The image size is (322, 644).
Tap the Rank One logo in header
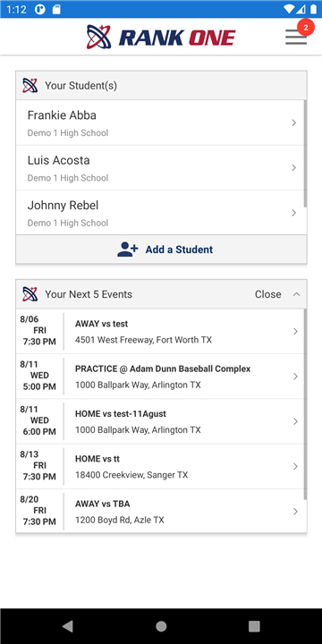161,37
